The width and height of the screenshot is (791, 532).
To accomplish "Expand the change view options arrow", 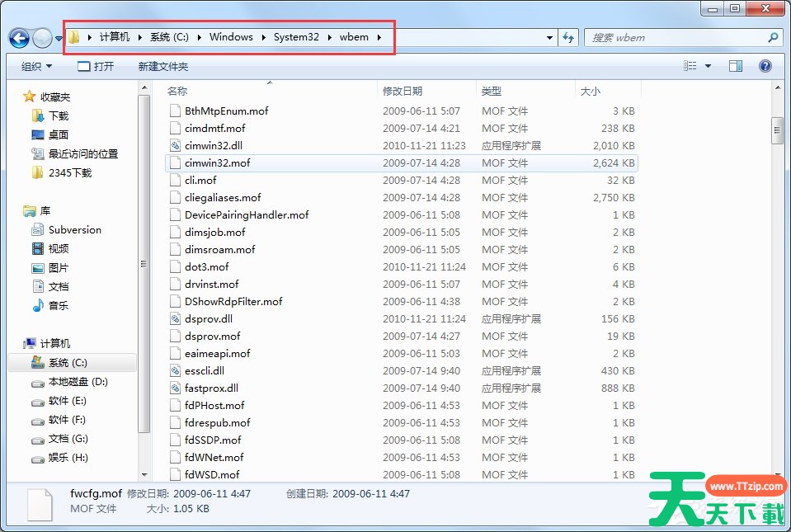I will coord(709,66).
